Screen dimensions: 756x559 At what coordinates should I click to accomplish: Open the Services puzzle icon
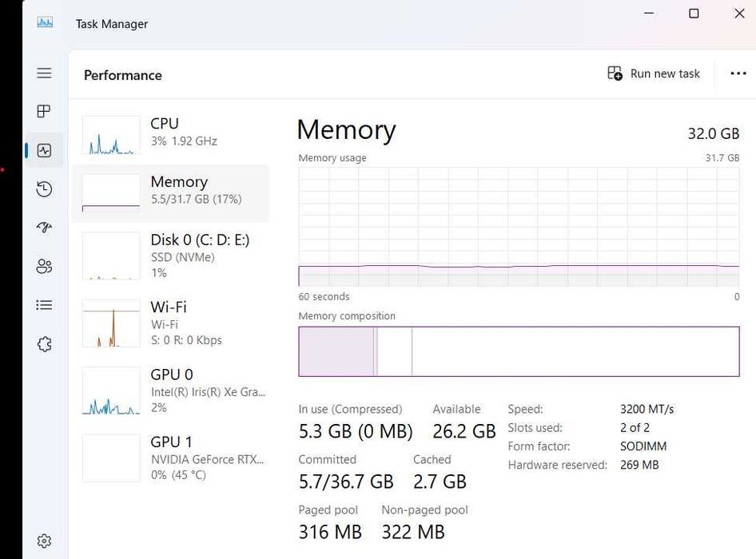tap(44, 344)
